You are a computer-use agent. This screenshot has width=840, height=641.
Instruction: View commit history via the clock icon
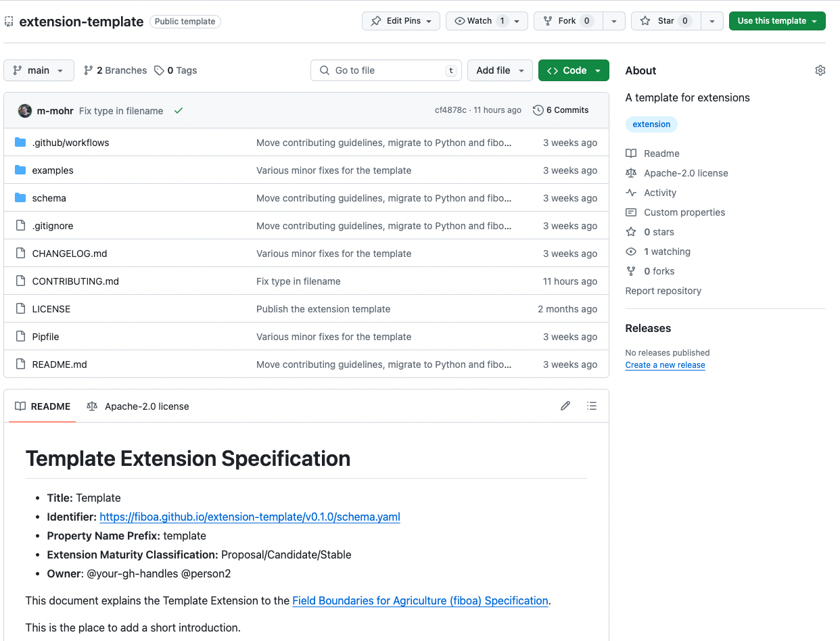pos(539,110)
